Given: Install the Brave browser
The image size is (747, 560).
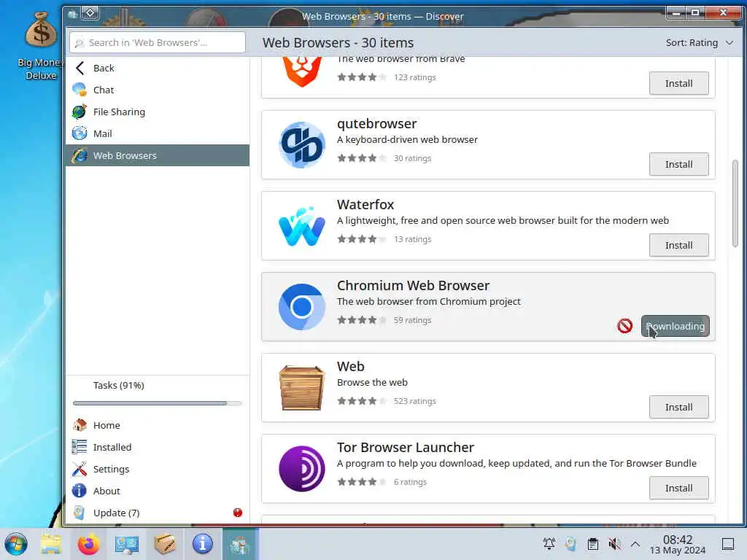Looking at the screenshot, I should [678, 83].
